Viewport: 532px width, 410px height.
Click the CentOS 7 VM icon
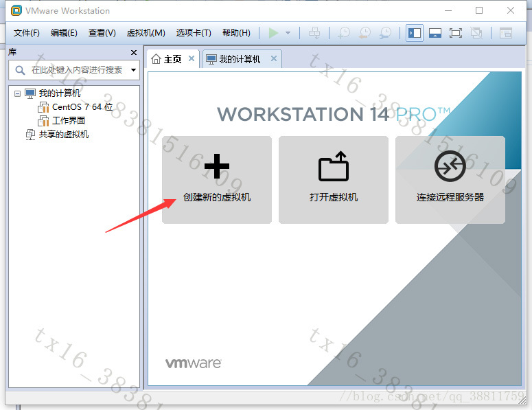pos(43,107)
